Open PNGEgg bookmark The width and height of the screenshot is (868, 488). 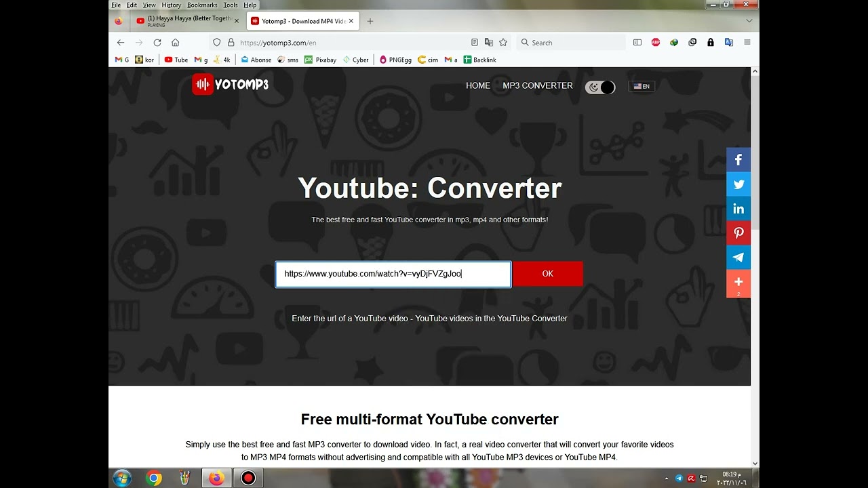(x=395, y=60)
